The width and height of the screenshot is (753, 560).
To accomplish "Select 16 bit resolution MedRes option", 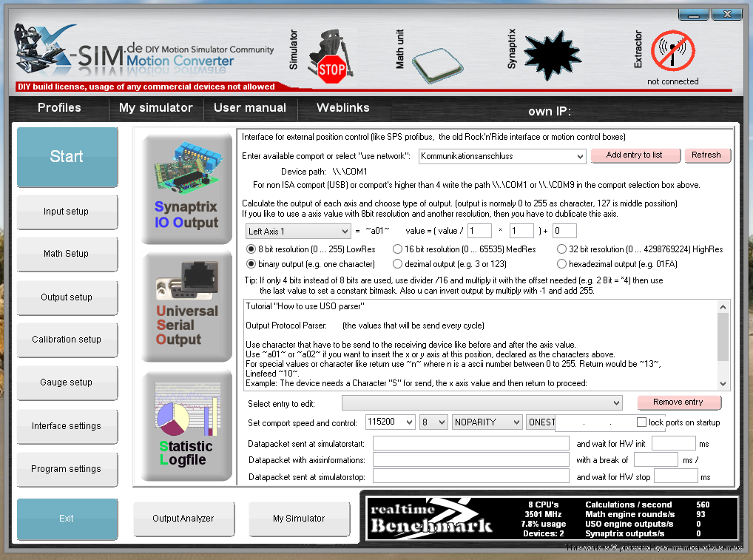I will pos(398,249).
